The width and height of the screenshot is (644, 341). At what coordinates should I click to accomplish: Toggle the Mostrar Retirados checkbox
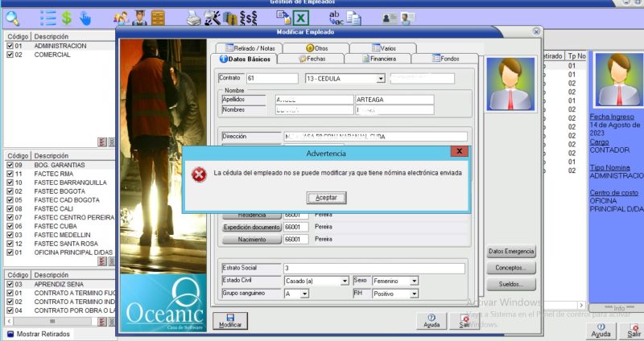pos(10,334)
